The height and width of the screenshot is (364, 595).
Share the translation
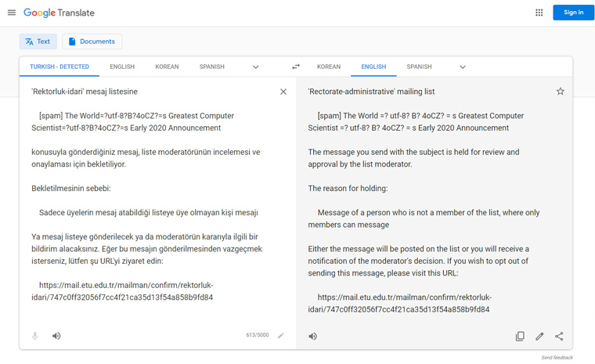click(x=559, y=337)
